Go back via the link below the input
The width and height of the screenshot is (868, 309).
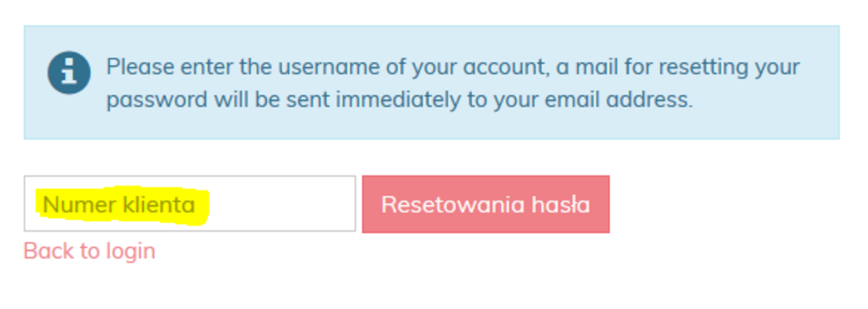click(90, 251)
